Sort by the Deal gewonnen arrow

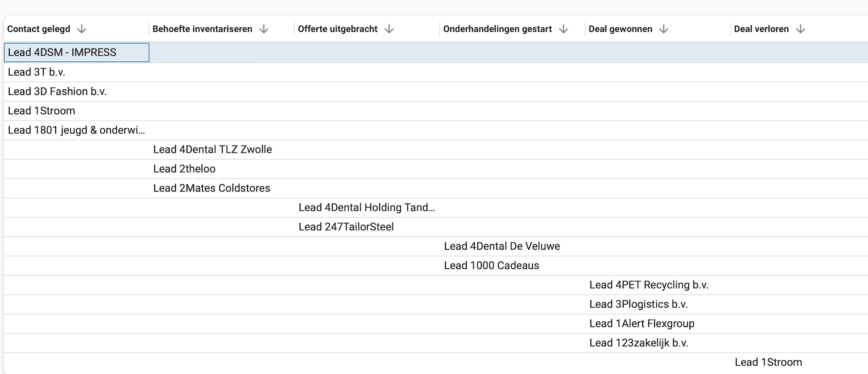pos(664,29)
